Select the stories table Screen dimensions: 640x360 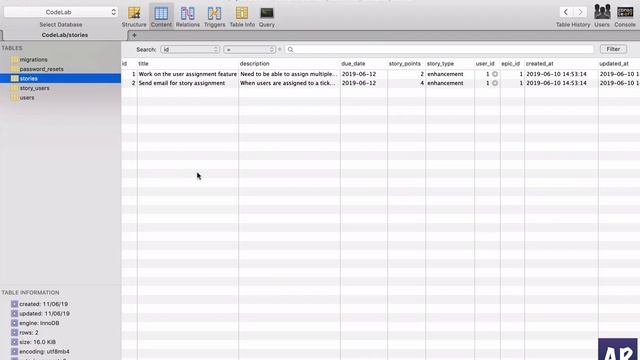[60, 78]
